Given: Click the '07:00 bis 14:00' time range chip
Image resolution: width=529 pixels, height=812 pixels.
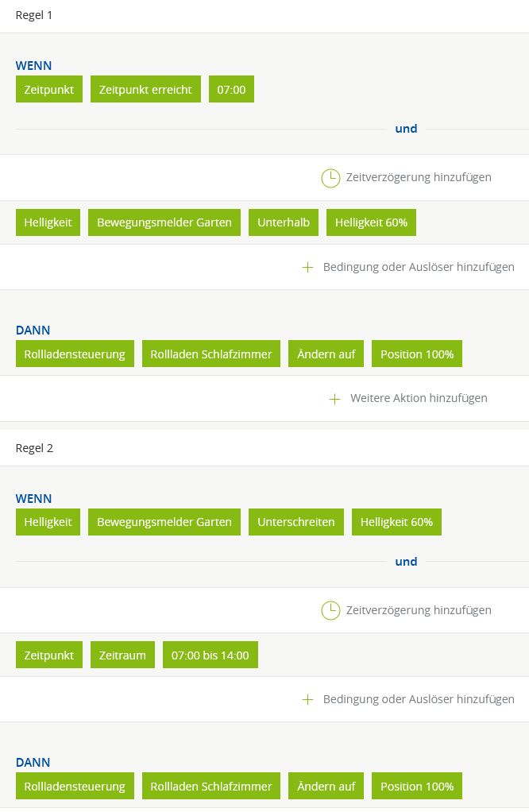Looking at the screenshot, I should (210, 655).
